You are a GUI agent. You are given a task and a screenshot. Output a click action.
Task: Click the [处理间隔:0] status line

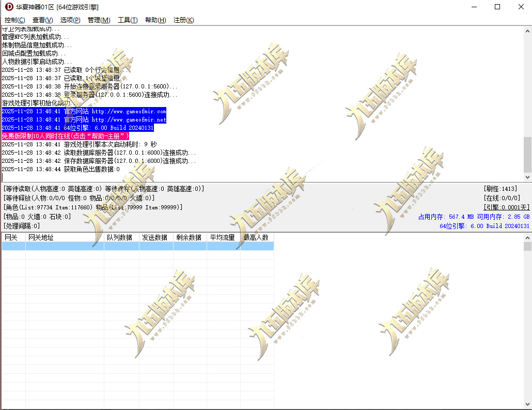point(22,226)
